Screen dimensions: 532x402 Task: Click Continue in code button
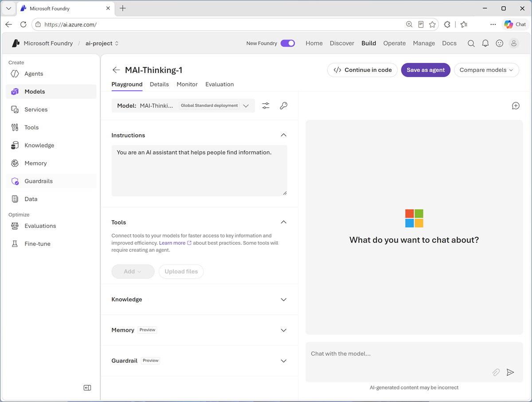click(362, 70)
